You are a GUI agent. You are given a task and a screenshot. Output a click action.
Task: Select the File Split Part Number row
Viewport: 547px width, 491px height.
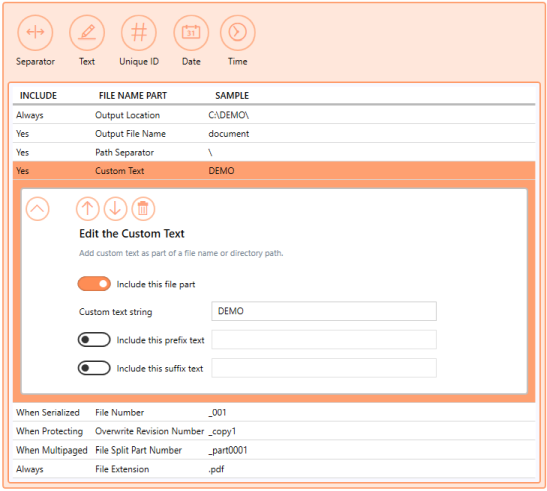click(x=274, y=450)
